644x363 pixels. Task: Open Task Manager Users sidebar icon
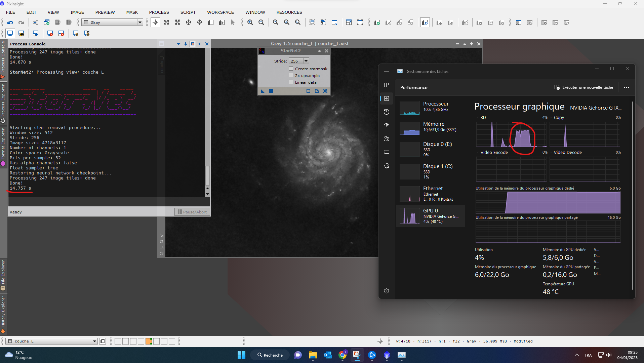(387, 139)
